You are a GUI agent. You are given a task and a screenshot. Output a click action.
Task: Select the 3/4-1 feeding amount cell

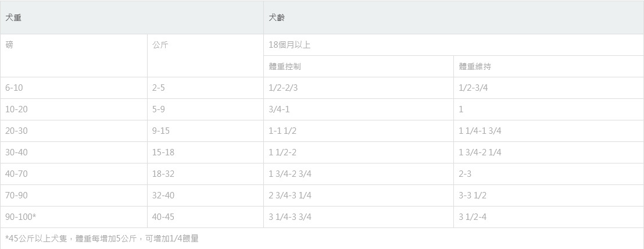click(279, 109)
